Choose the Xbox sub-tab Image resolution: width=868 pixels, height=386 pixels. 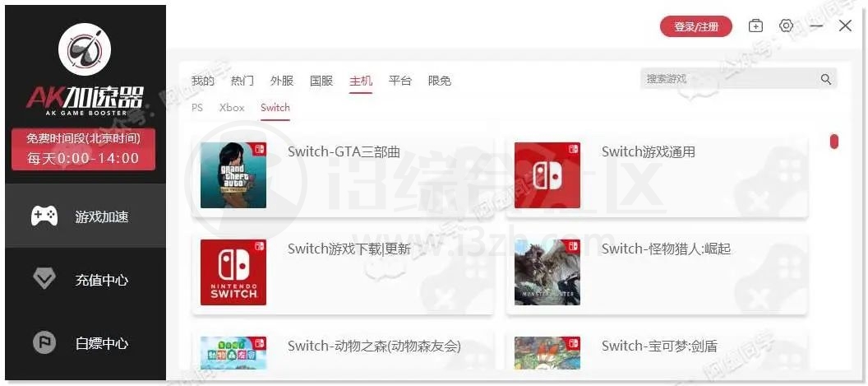click(x=232, y=108)
